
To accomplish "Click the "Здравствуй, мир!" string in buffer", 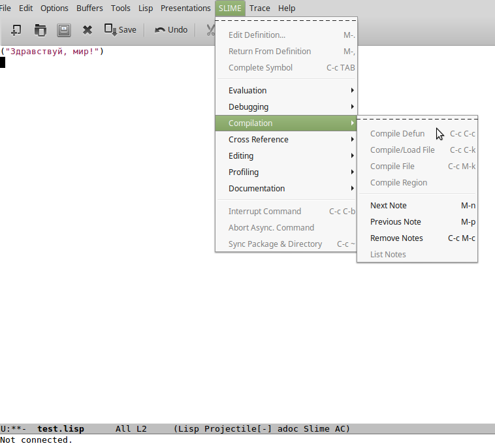I will pyautogui.click(x=52, y=52).
